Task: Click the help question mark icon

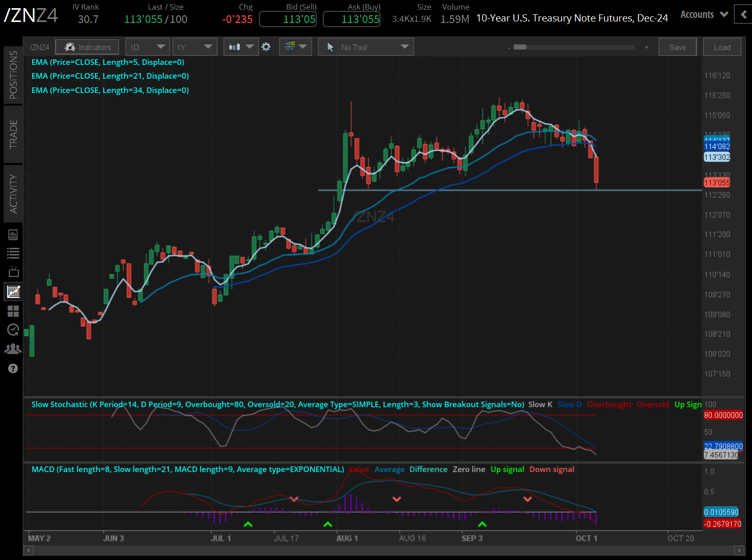Action: click(x=13, y=368)
